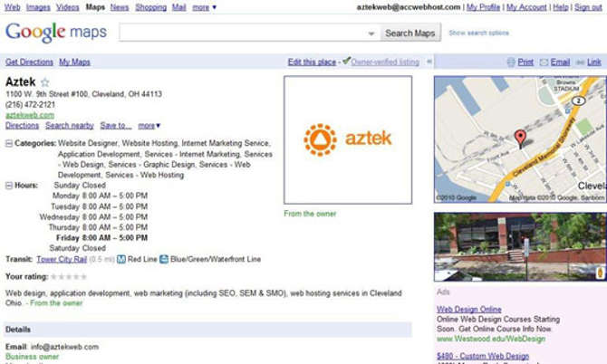The width and height of the screenshot is (607, 364).
Task: Click the green owner-verified checkmark
Action: tap(346, 61)
